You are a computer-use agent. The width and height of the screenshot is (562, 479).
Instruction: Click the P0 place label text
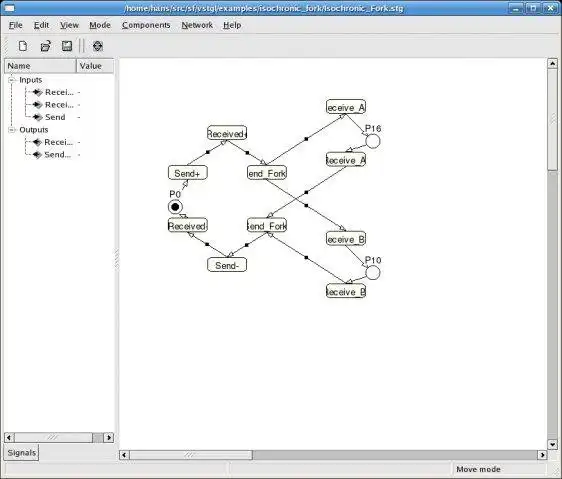coord(175,194)
